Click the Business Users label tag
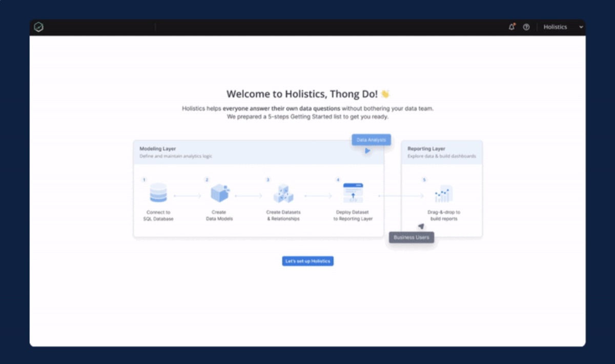Screen dimensions: 615x364 coord(412,238)
